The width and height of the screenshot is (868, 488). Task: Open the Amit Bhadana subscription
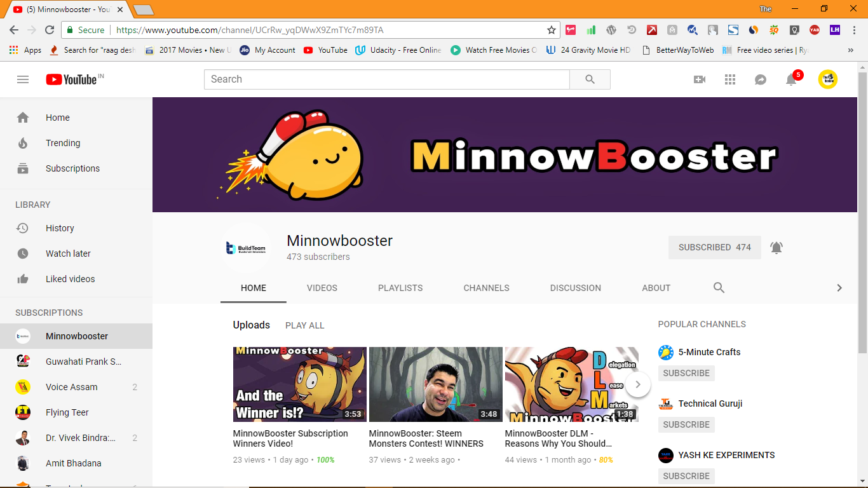click(76, 463)
